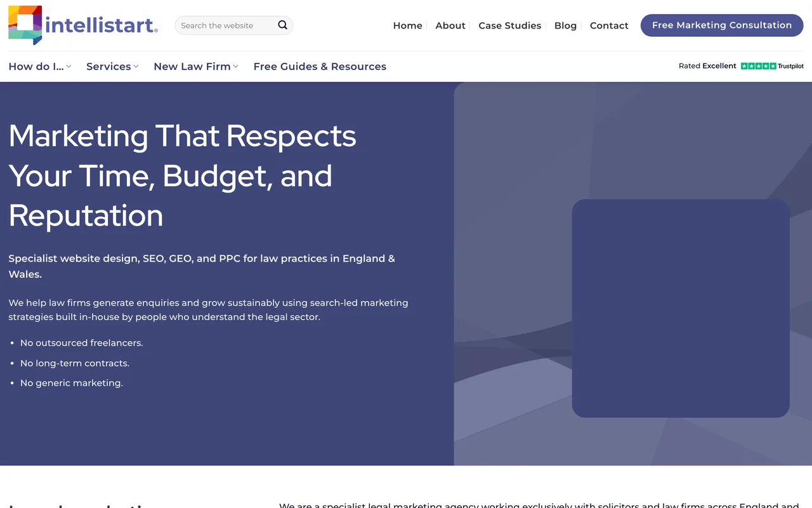Open Free Guides & Resources
Screen dimensions: 812x508
tap(320, 67)
